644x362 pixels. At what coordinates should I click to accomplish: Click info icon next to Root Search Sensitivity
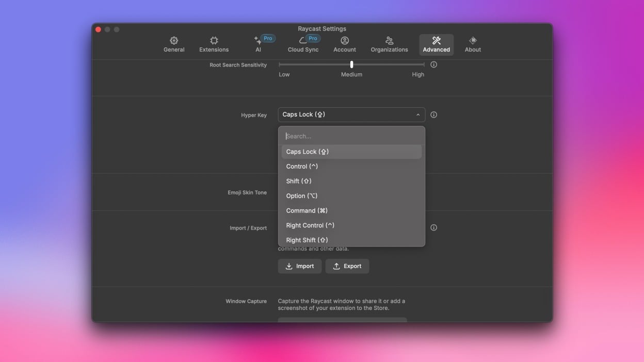click(433, 64)
